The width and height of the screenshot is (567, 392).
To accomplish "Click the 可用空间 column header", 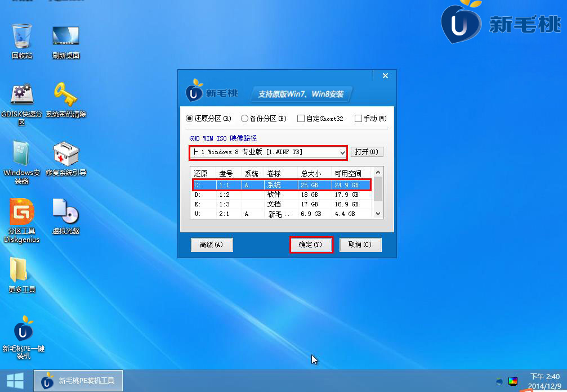I will 351,173.
